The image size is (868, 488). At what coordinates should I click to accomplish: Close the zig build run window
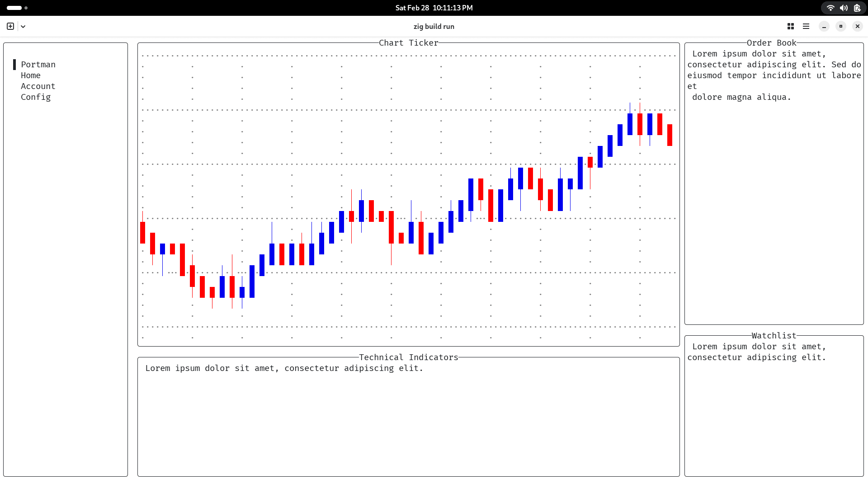coord(858,26)
